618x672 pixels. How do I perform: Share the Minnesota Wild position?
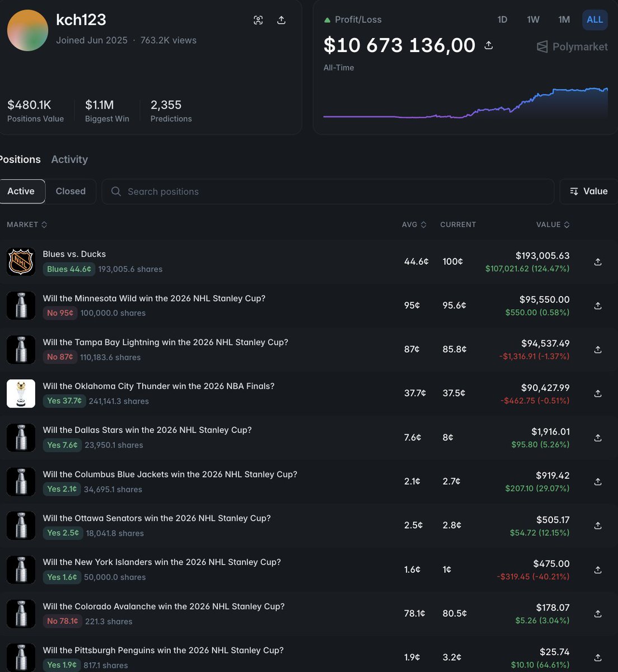click(598, 306)
